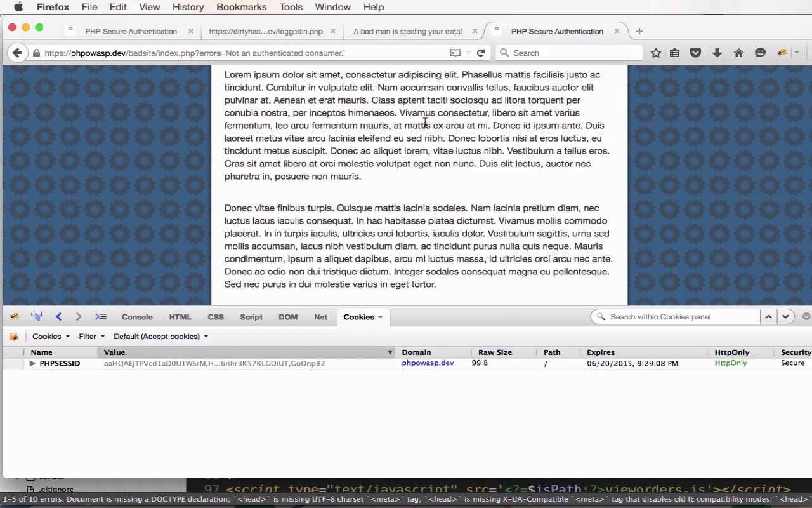Open the Firefox application menu
This screenshot has height=508, width=812.
pos(53,7)
